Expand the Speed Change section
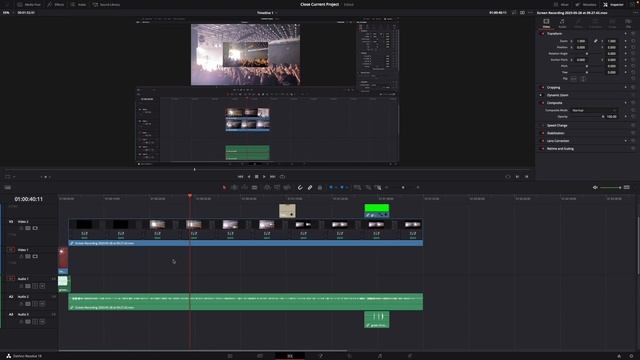640x360 pixels. [557, 125]
